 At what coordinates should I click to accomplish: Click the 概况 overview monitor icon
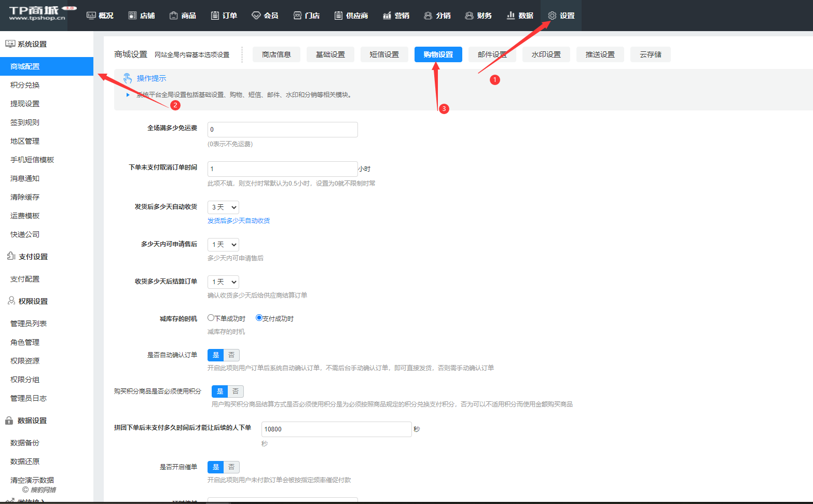click(x=91, y=16)
